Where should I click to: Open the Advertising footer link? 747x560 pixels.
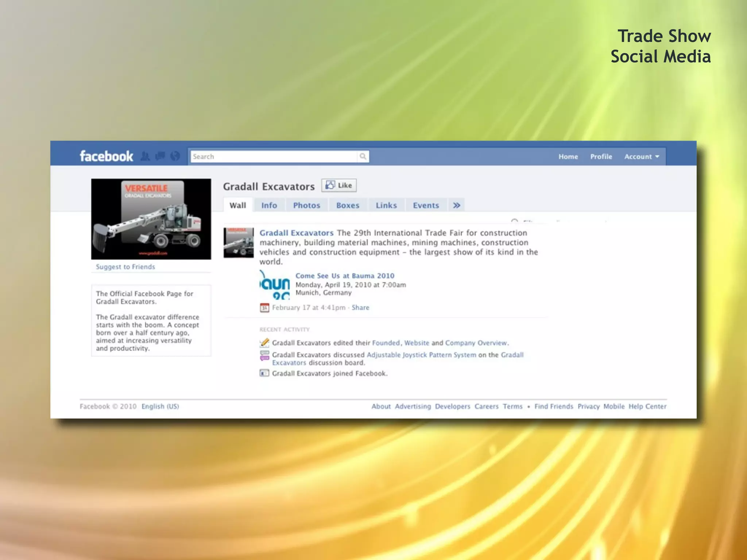pyautogui.click(x=413, y=406)
